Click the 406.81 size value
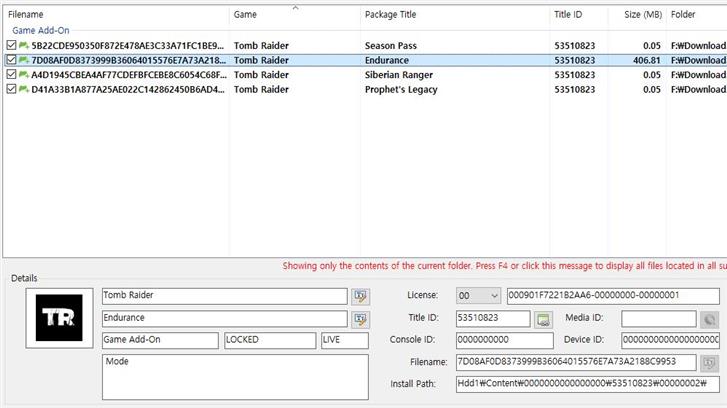 tap(647, 60)
